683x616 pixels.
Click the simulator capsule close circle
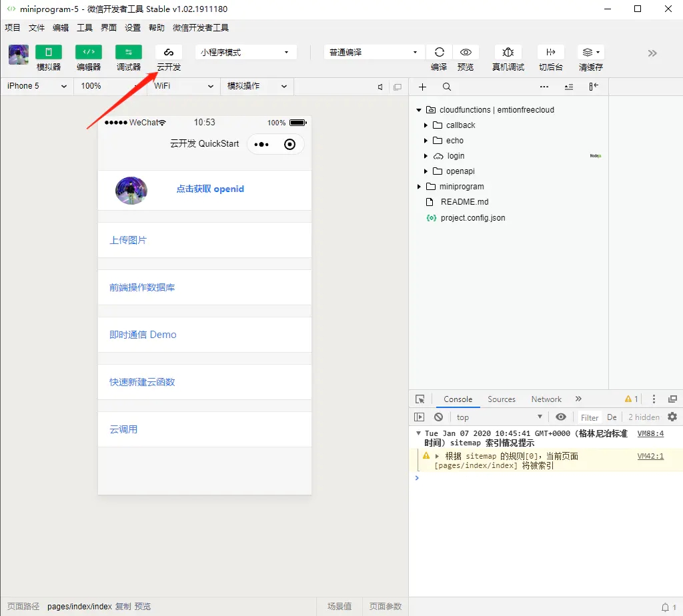coord(289,145)
